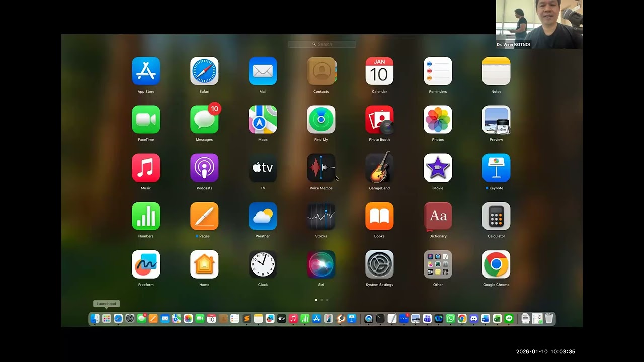Open the iMovie app
The width and height of the screenshot is (644, 362).
coord(438,167)
